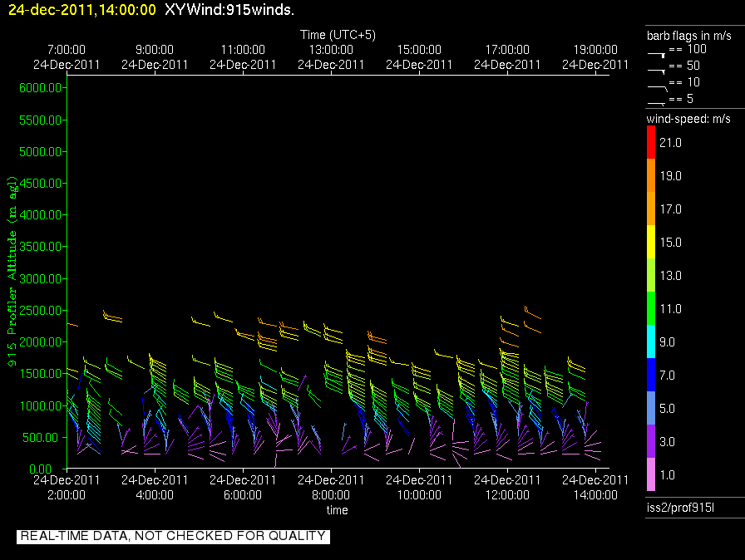Click the 'REAL-TIME DATA, NOT CHECKED FOR QUALITY' banner
This screenshot has width=745, height=560.
click(173, 536)
